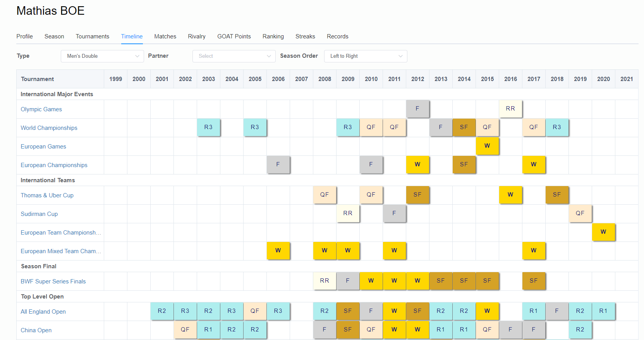The height and width of the screenshot is (340, 644).
Task: Open the China Open link
Action: pos(36,330)
